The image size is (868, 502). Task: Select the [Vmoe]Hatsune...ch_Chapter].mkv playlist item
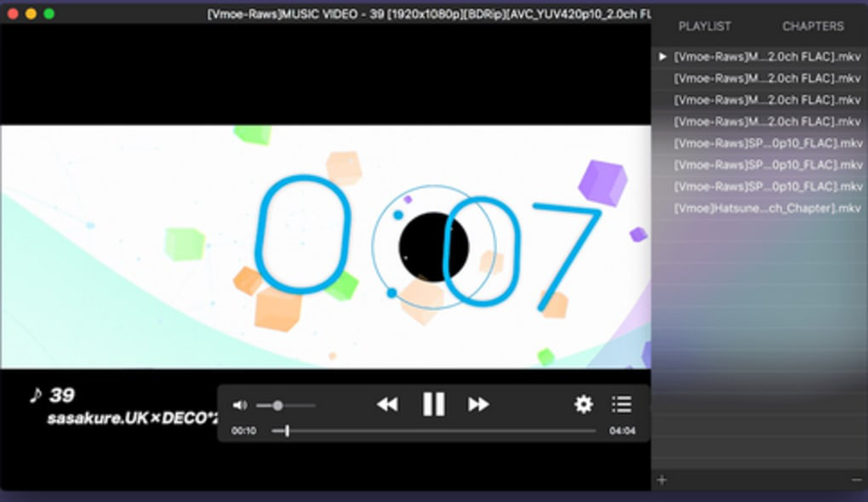pos(759,208)
